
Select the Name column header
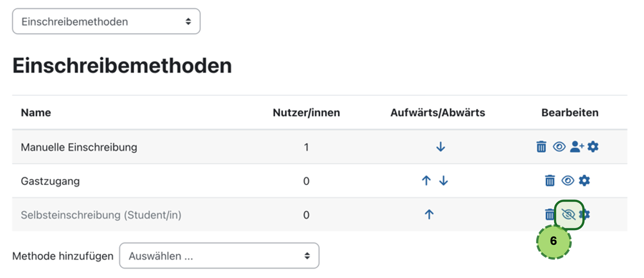(35, 113)
